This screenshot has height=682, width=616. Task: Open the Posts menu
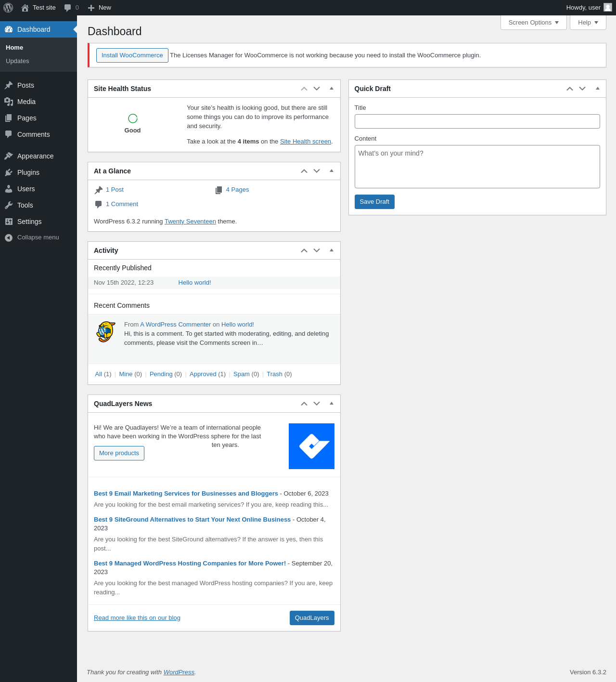tap(38, 85)
